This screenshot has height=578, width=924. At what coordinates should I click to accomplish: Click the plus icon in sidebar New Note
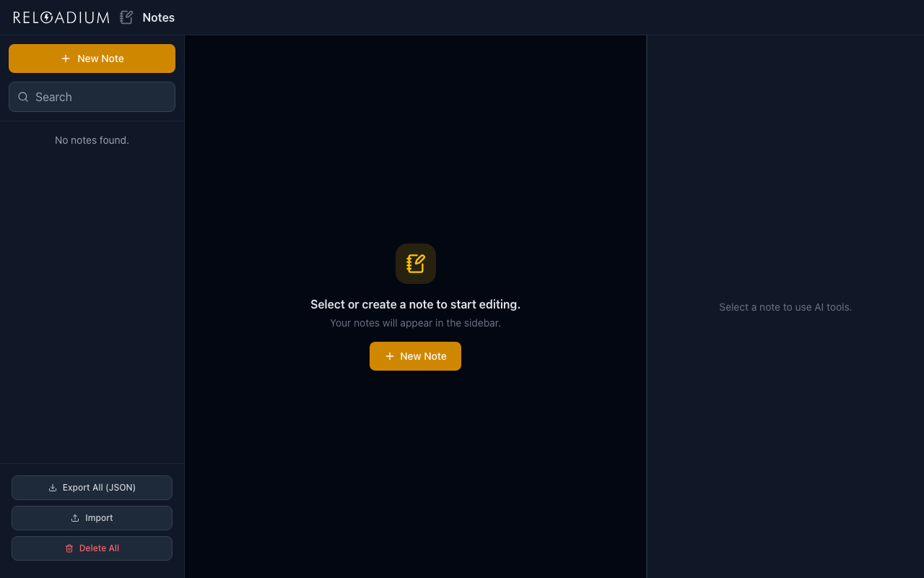66,59
